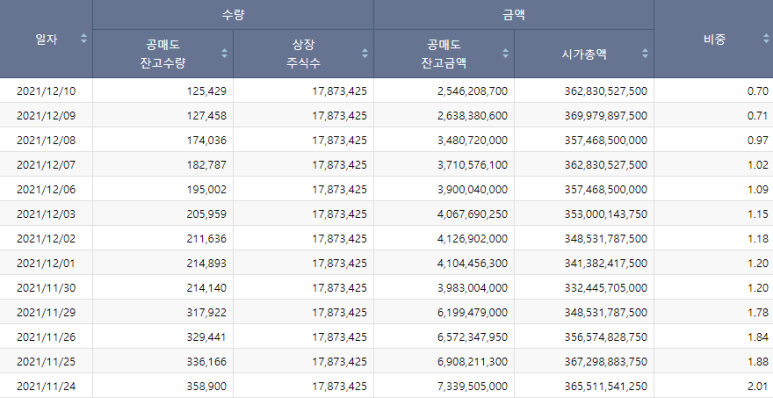Click short balance quantity 205,959
This screenshot has height=398, width=773.
(207, 214)
